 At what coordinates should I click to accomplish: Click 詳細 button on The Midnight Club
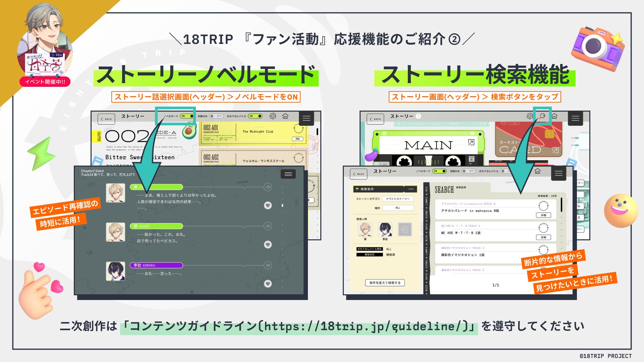298,139
